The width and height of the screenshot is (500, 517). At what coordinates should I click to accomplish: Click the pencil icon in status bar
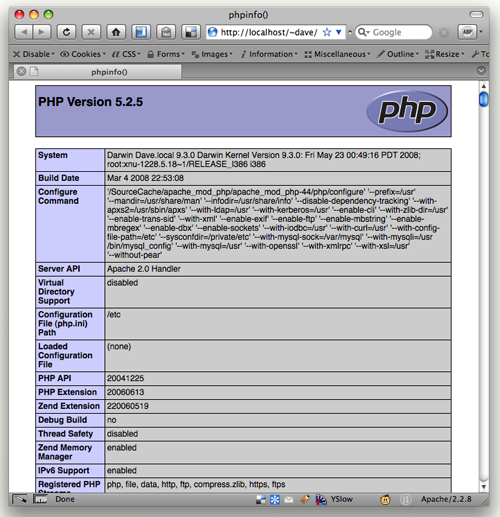305,499
